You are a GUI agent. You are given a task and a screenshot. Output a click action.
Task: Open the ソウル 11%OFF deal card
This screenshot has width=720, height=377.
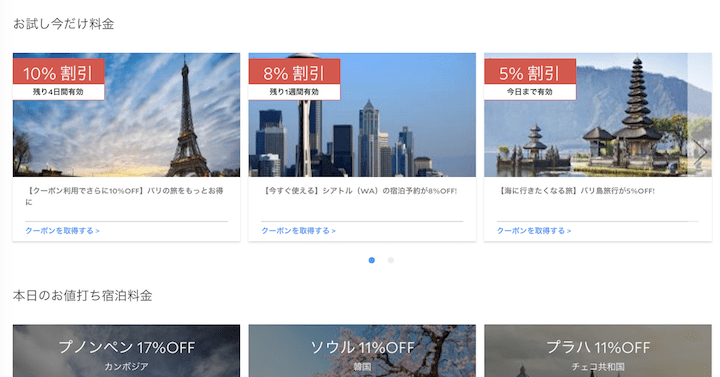coord(362,351)
